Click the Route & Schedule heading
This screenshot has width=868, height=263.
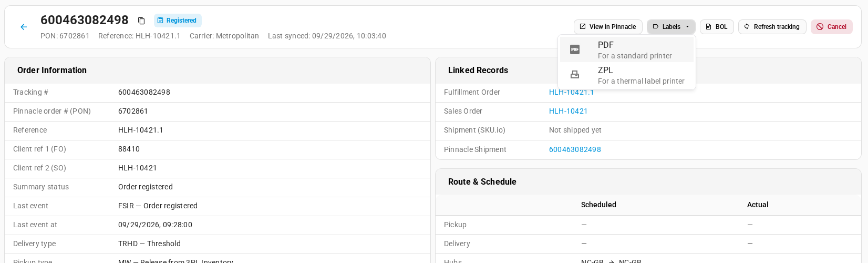(482, 182)
